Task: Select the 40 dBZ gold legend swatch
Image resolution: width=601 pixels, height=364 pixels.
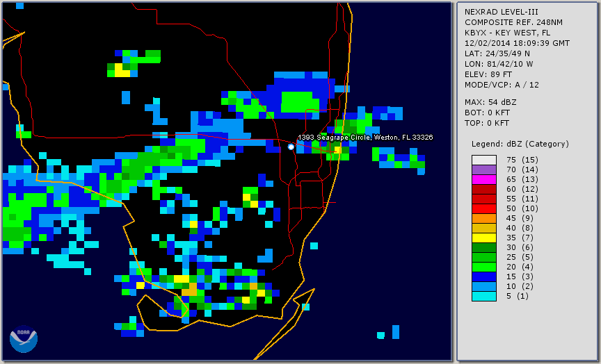Action: pos(484,228)
